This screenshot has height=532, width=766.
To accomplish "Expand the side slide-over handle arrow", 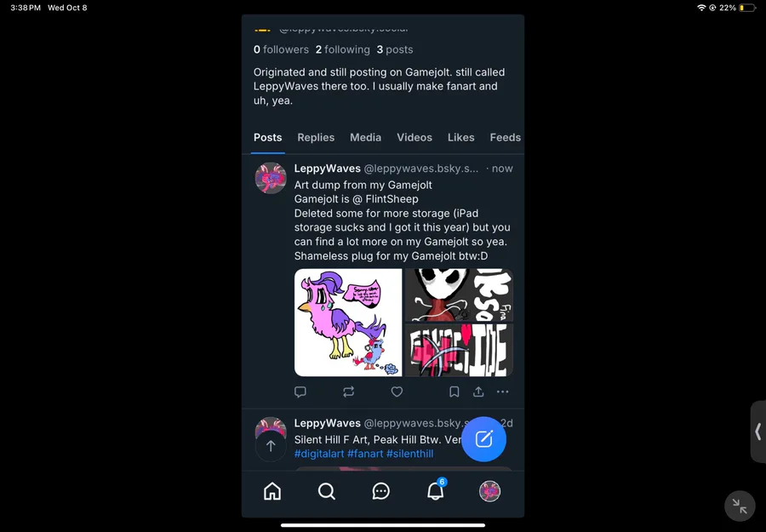I will pyautogui.click(x=757, y=432).
